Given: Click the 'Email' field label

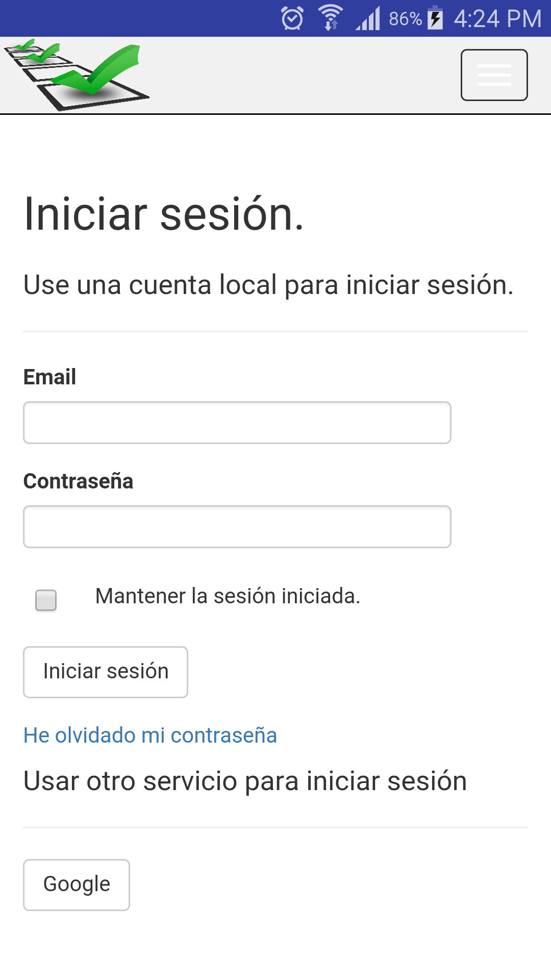Looking at the screenshot, I should [49, 378].
